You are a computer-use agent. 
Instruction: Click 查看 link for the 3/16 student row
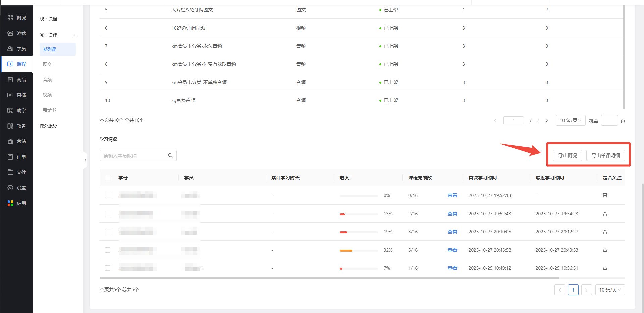click(x=452, y=232)
